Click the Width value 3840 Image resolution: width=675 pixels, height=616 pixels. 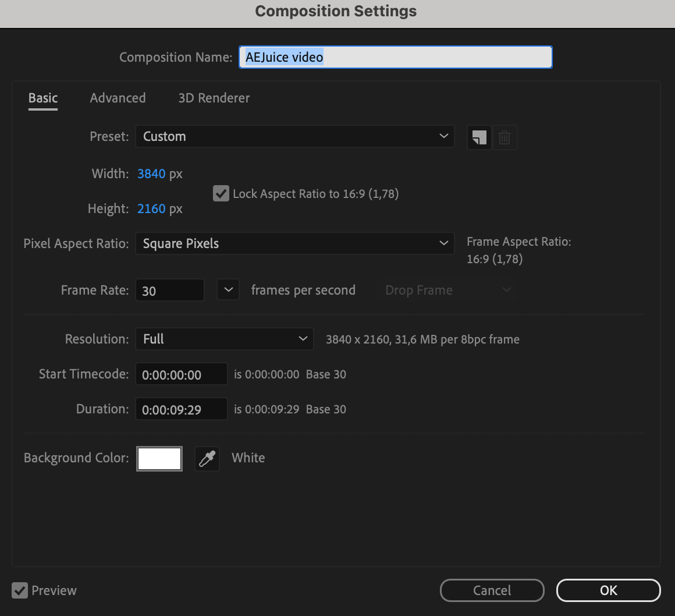[x=151, y=174]
